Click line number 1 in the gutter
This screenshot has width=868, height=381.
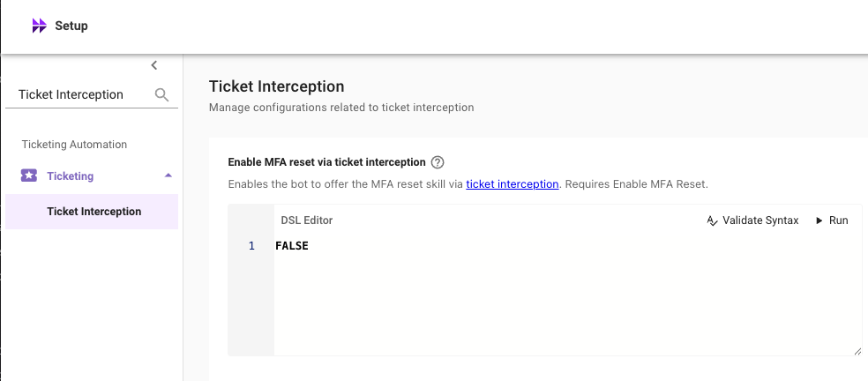click(x=251, y=246)
